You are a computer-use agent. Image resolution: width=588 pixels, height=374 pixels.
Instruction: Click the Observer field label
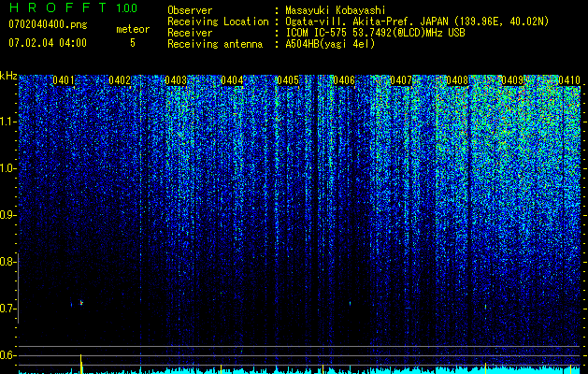(190, 10)
